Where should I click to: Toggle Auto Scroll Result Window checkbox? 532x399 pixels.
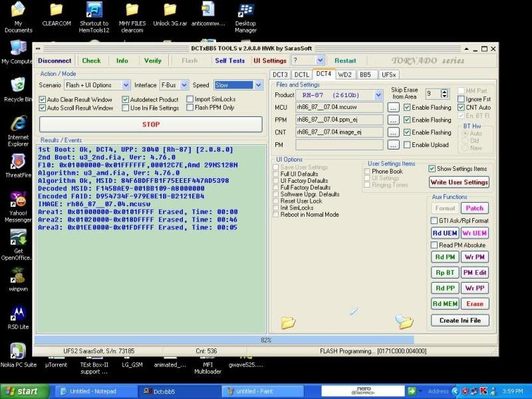pos(43,108)
